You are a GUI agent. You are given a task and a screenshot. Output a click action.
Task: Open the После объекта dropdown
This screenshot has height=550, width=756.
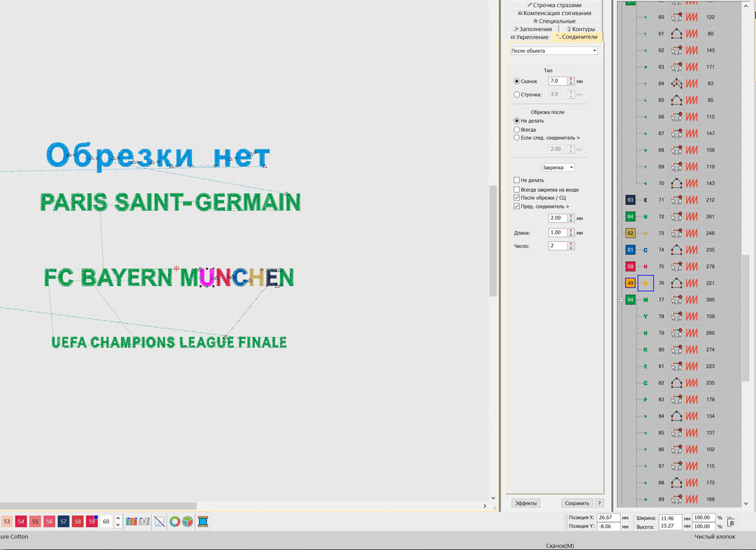click(554, 51)
